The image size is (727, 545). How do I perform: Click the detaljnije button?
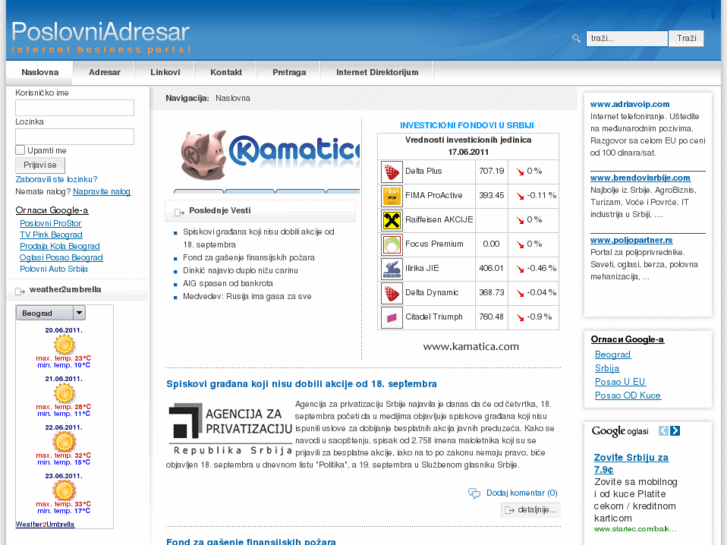click(530, 510)
